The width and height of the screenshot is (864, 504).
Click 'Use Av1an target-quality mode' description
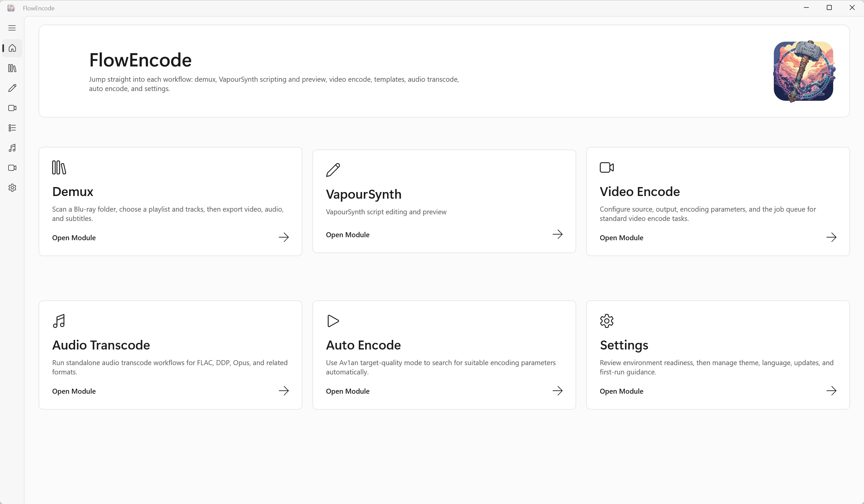point(441,367)
